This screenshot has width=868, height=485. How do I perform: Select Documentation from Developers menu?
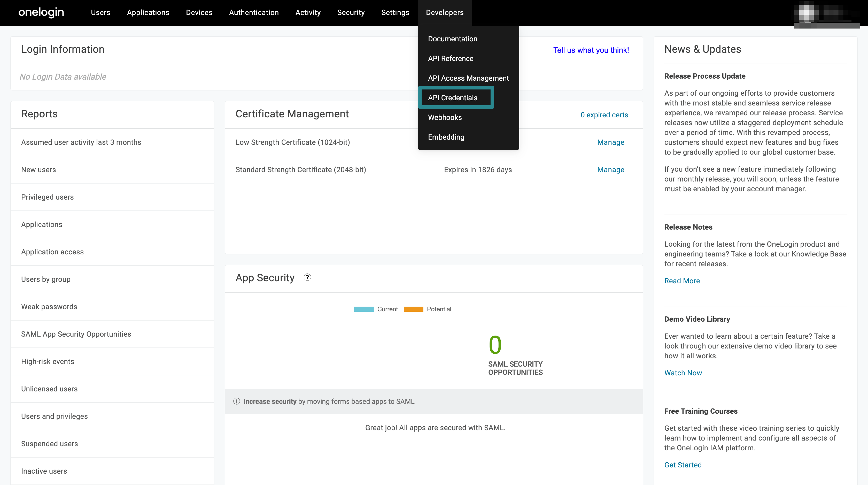click(453, 39)
